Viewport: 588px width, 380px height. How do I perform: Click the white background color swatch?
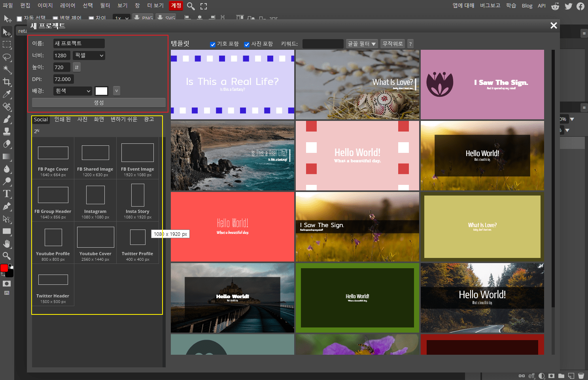point(102,91)
